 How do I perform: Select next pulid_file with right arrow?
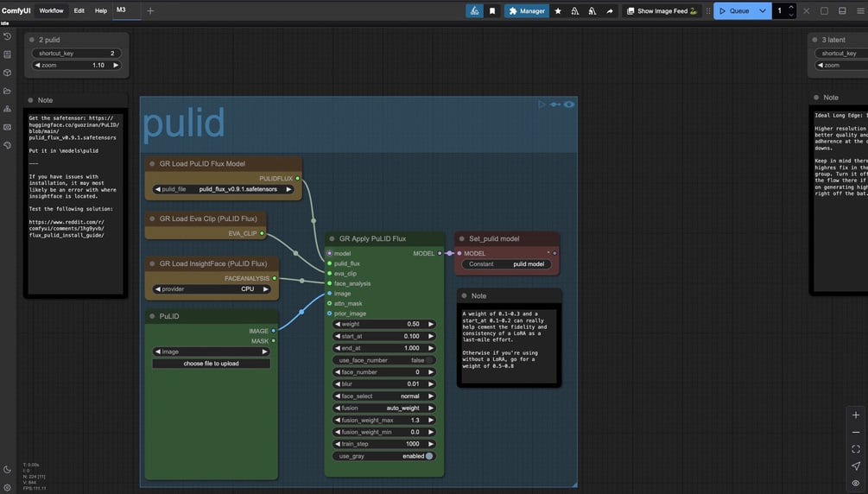[288, 189]
